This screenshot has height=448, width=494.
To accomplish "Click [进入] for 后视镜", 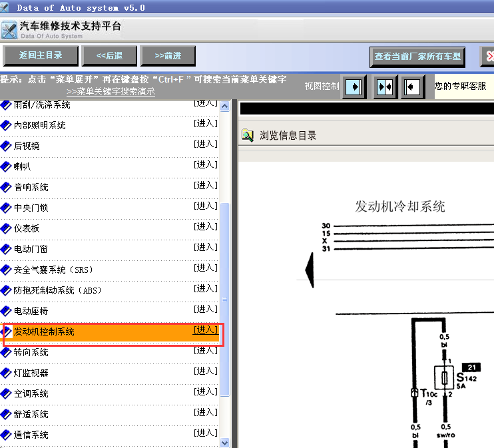I will tap(206, 144).
